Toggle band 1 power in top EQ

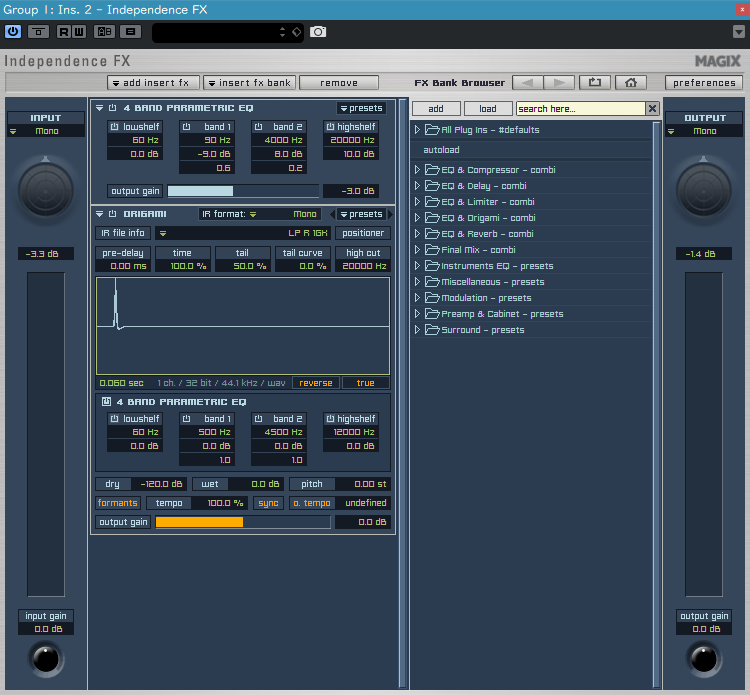(x=187, y=127)
